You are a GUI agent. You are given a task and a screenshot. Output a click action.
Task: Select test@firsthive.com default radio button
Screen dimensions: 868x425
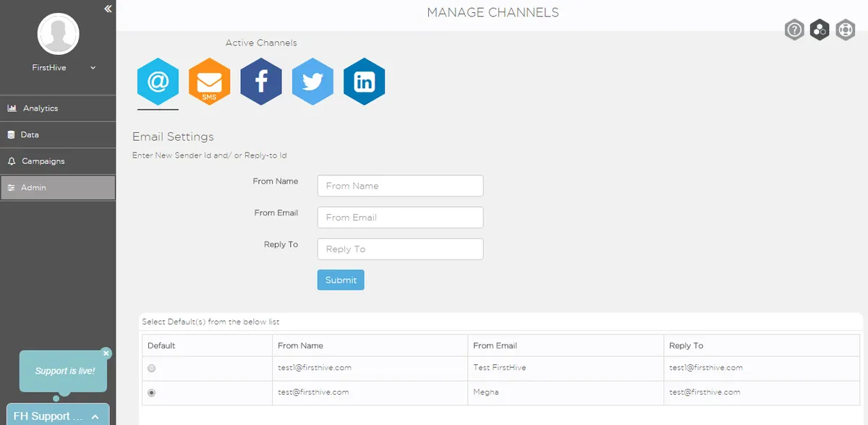pyautogui.click(x=151, y=392)
